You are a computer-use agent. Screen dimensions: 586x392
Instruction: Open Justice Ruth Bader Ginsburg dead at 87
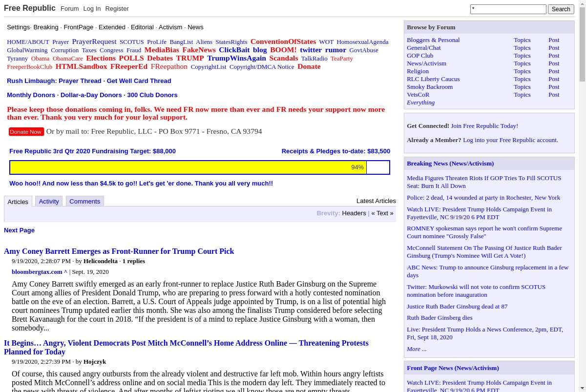coord(457,307)
